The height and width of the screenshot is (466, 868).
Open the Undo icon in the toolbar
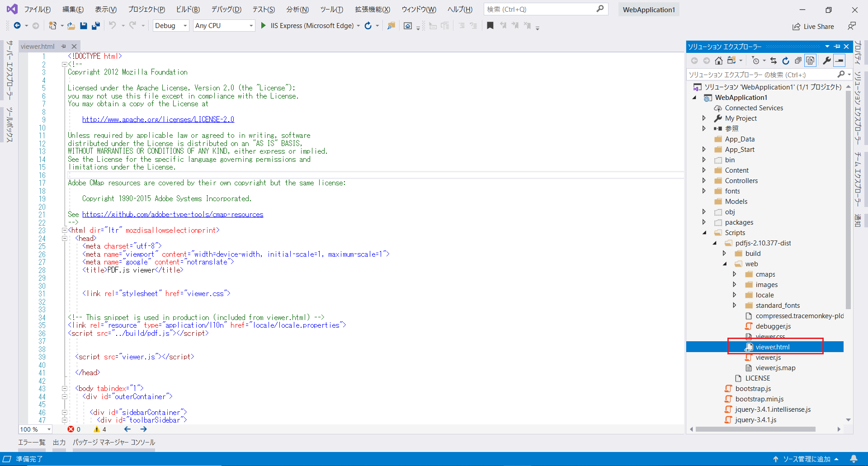(113, 26)
